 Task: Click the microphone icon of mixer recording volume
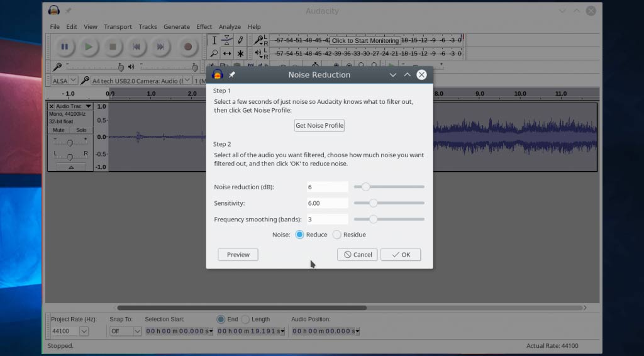click(57, 66)
